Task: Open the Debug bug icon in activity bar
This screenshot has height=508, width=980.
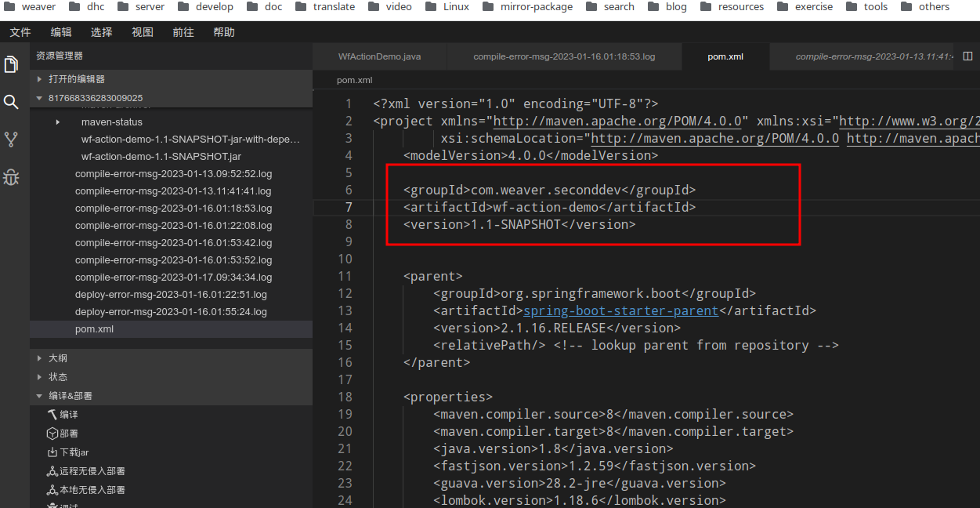Action: pos(11,177)
